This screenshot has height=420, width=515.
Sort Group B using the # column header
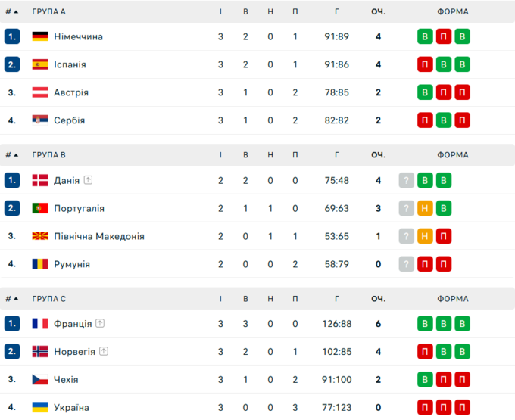click(11, 155)
